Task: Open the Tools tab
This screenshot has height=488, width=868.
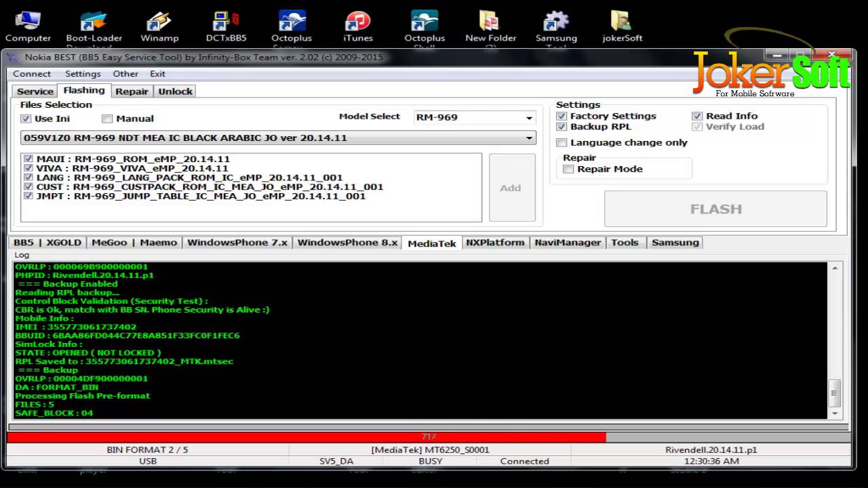Action: [x=625, y=243]
